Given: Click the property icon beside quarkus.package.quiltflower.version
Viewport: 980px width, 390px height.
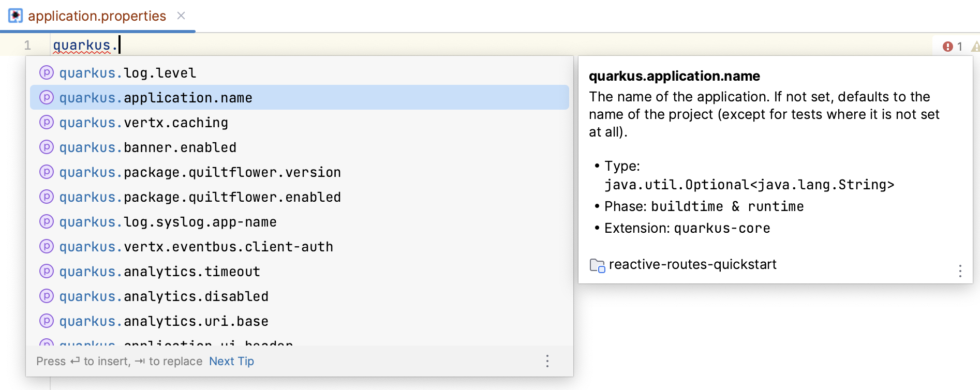Looking at the screenshot, I should (x=47, y=172).
